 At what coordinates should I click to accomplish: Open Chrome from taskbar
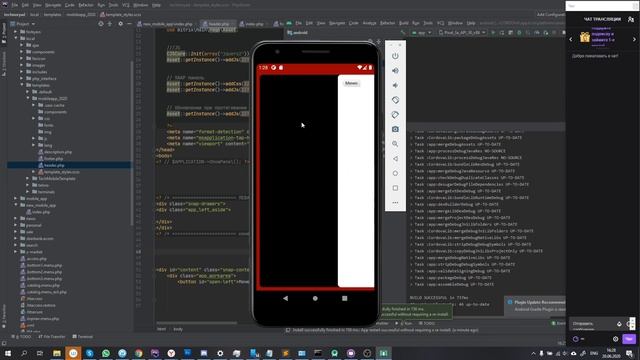(x=138, y=353)
